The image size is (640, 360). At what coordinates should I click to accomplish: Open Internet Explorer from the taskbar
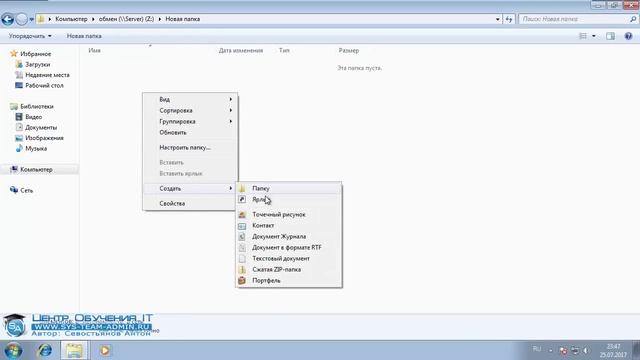click(44, 351)
